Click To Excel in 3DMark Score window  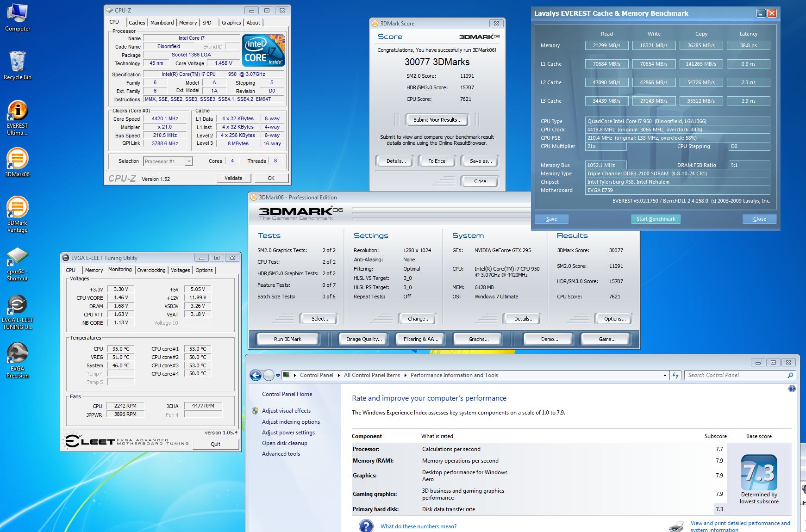(x=437, y=161)
